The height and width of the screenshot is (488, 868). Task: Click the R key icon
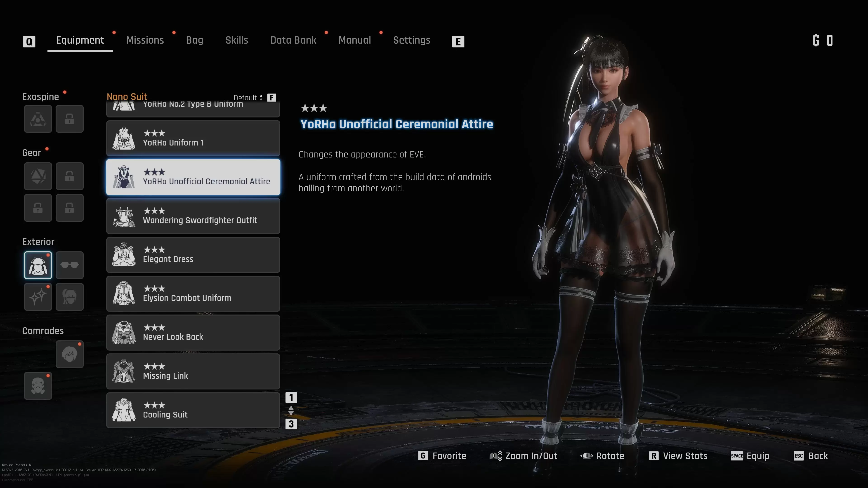coord(654,456)
